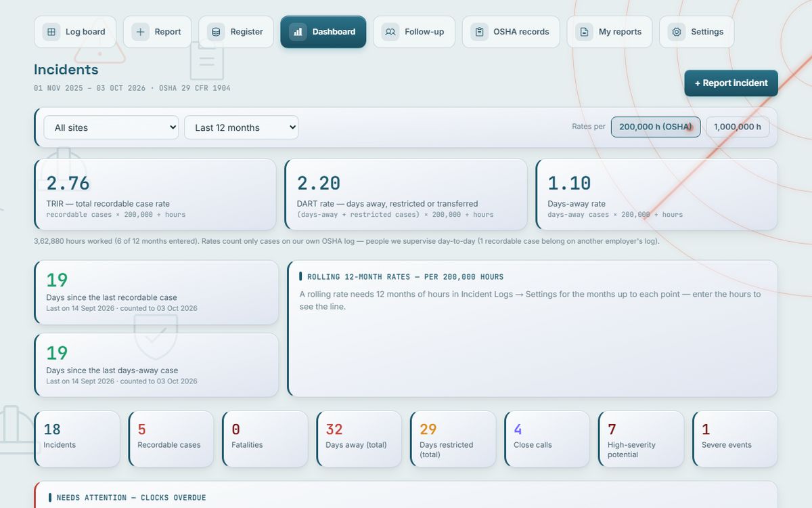Click the Log board grid icon
Viewport: 812px width, 508px height.
(x=51, y=32)
